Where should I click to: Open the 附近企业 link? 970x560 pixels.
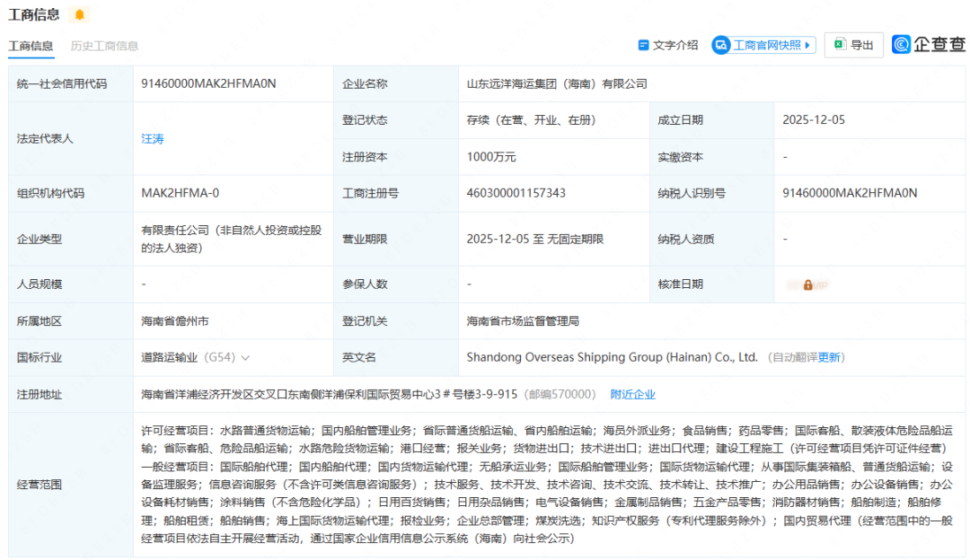pos(632,394)
